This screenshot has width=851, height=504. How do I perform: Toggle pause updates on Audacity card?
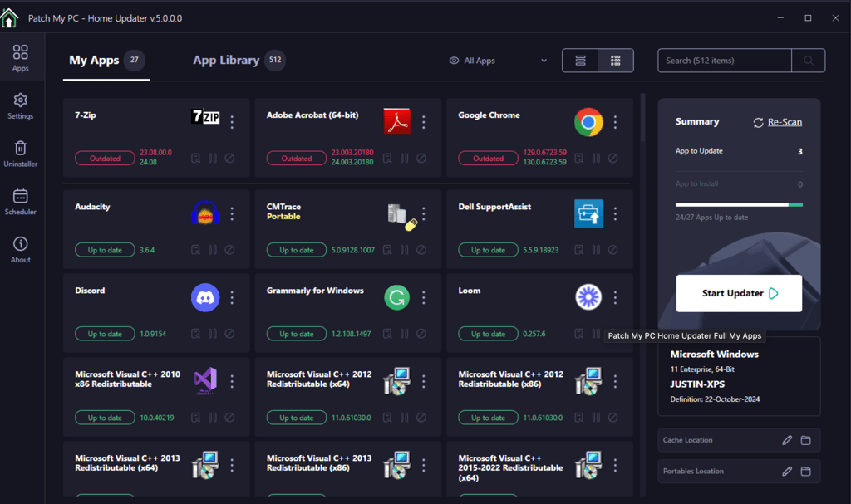[x=213, y=250]
